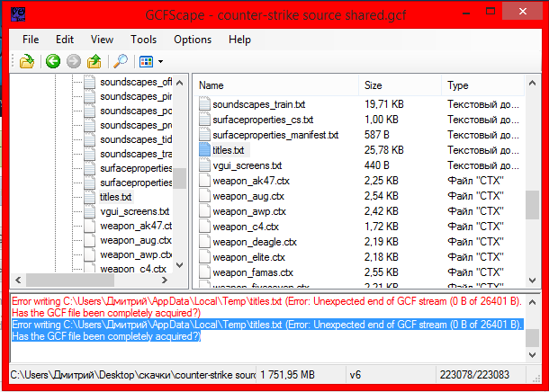Click the v6 version status field
The image size is (549, 392).
click(391, 375)
